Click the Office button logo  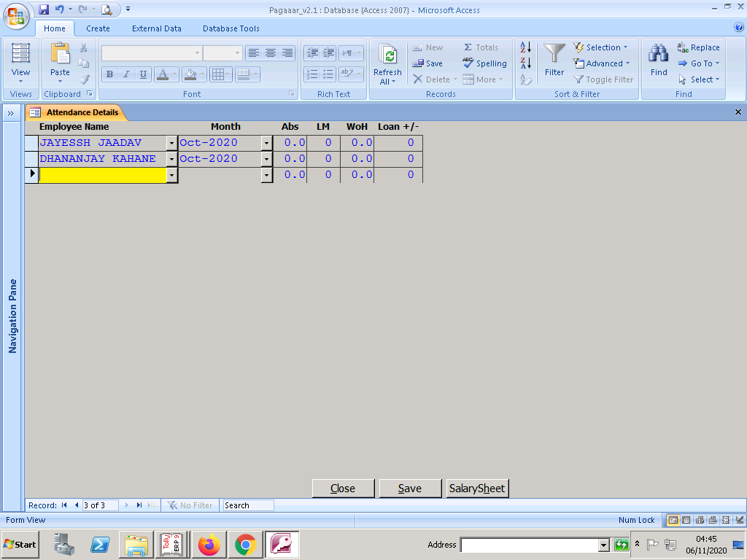pyautogui.click(x=16, y=16)
